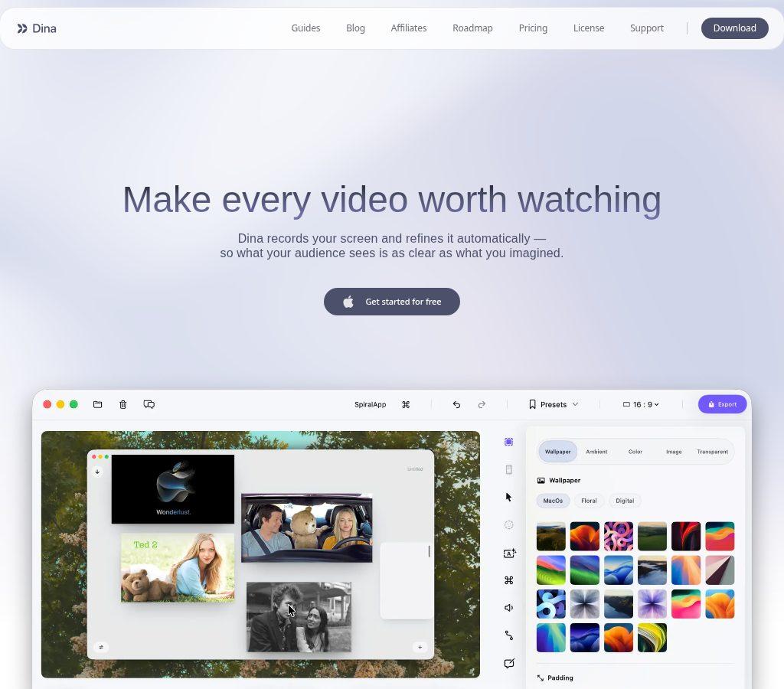Undo the last action with the undo arrow

pyautogui.click(x=456, y=404)
